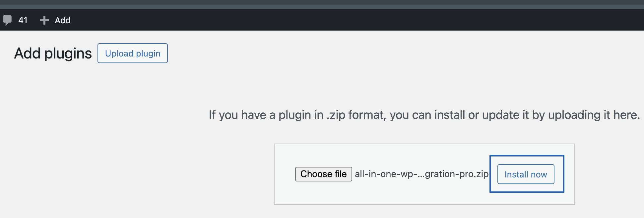Click the Choose file button
This screenshot has height=218, width=644.
click(x=323, y=174)
